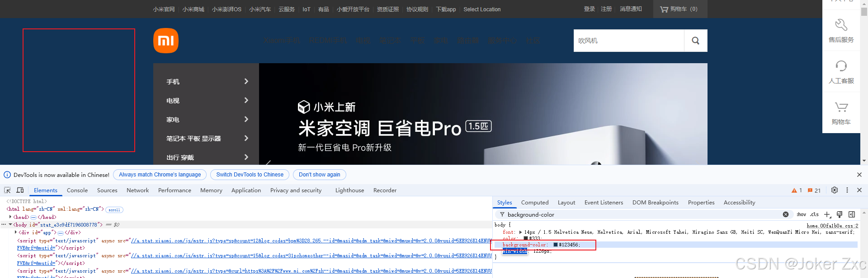Open 售后服务 from right sidebar
This screenshot has height=278, width=868.
pyautogui.click(x=841, y=31)
